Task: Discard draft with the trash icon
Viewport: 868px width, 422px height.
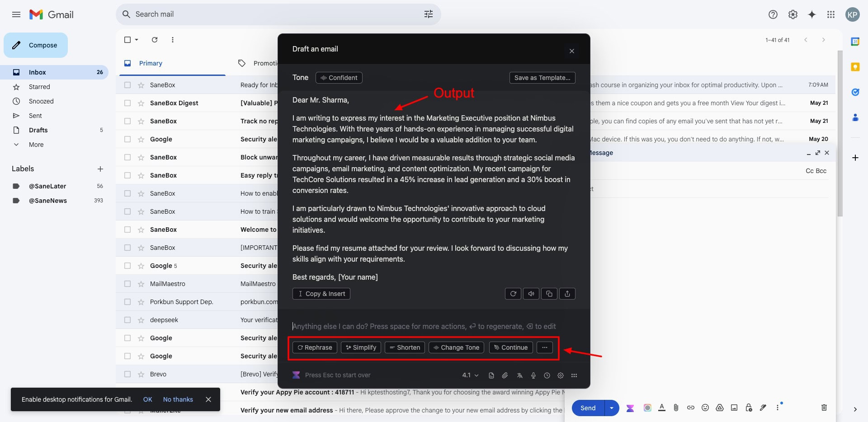Action: point(824,408)
